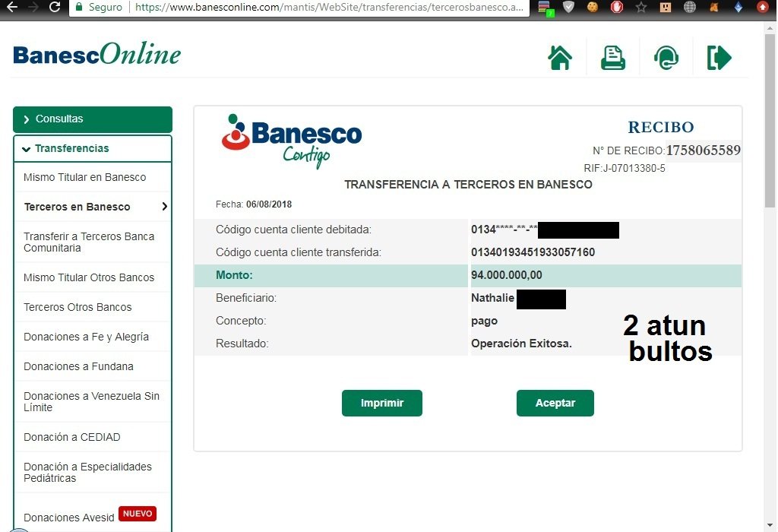Log out using the exit door icon
This screenshot has height=532, width=778.
[719, 58]
